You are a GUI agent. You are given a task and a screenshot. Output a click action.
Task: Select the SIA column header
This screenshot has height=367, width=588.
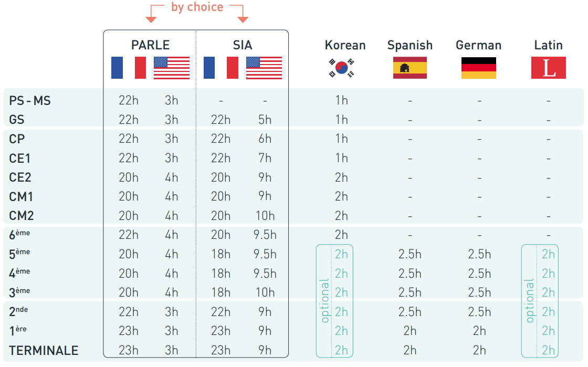click(x=243, y=45)
